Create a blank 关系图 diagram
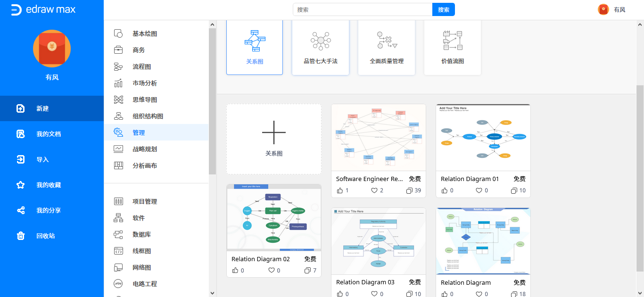Screen dimensions: 644x297 tap(274, 139)
